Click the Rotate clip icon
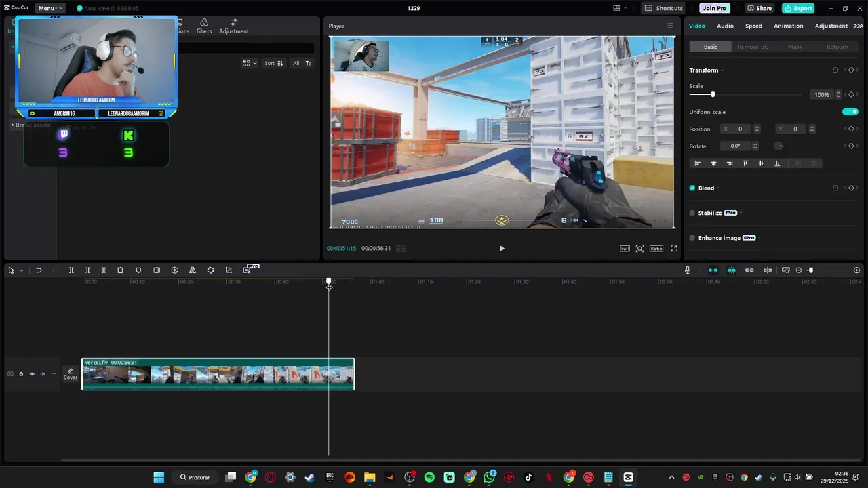Screen dimensions: 868x488 point(210,270)
